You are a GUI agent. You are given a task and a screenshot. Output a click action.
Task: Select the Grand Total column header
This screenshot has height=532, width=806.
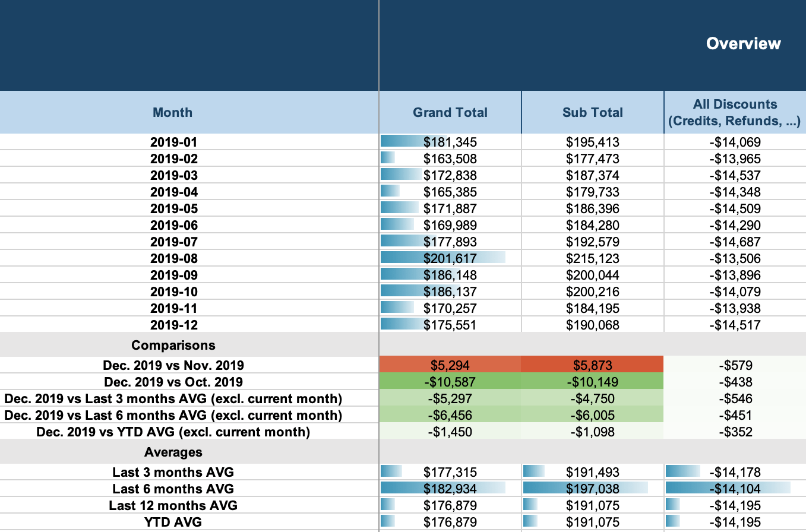[x=450, y=112]
